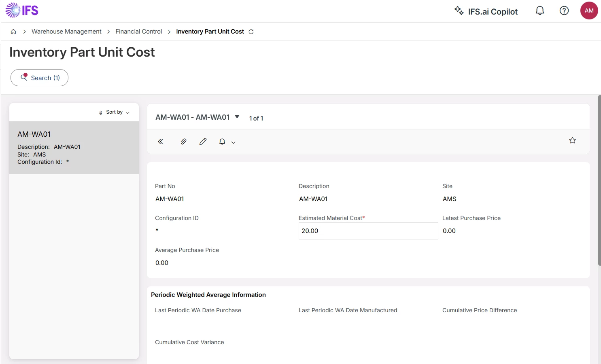Open the Sort by dropdown

point(114,112)
